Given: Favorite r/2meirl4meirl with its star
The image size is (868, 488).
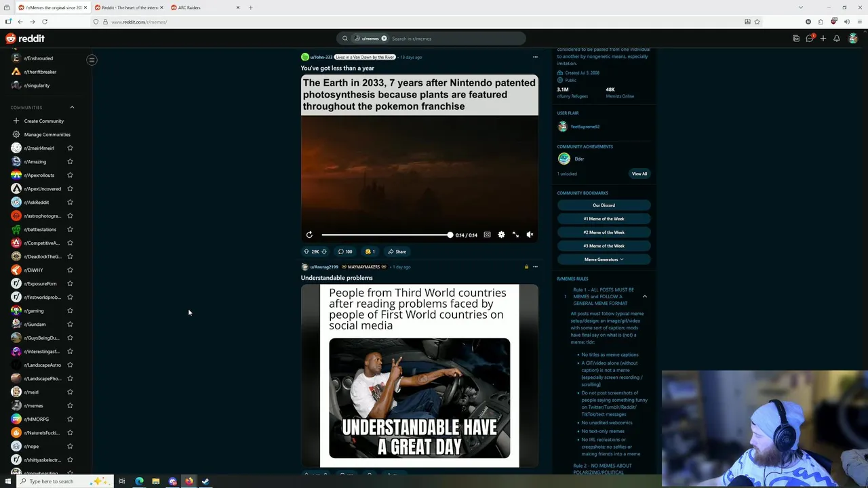Looking at the screenshot, I should coord(70,148).
